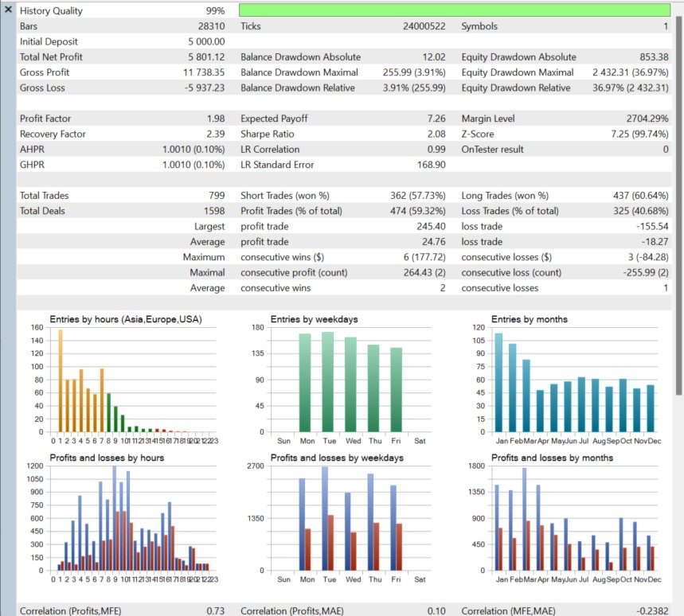Click consecutive loss (count) -255.99 (2)
The width and height of the screenshot is (684, 616).
[646, 273]
